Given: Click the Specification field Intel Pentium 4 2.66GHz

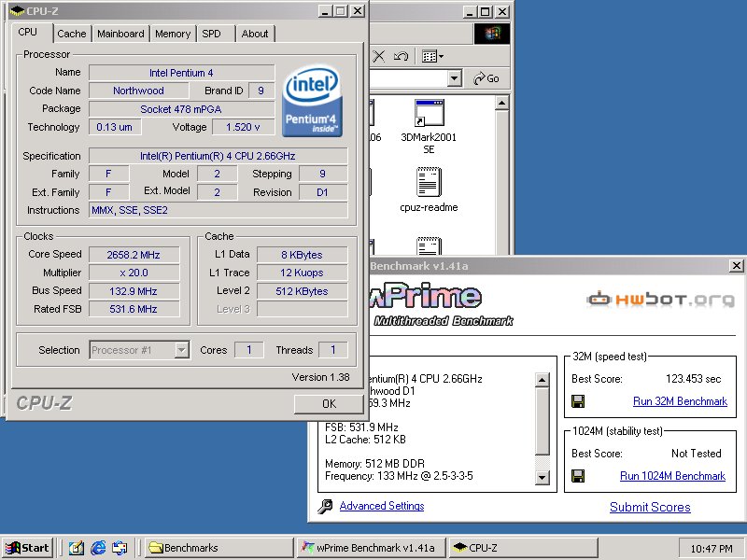Looking at the screenshot, I should pos(218,156).
